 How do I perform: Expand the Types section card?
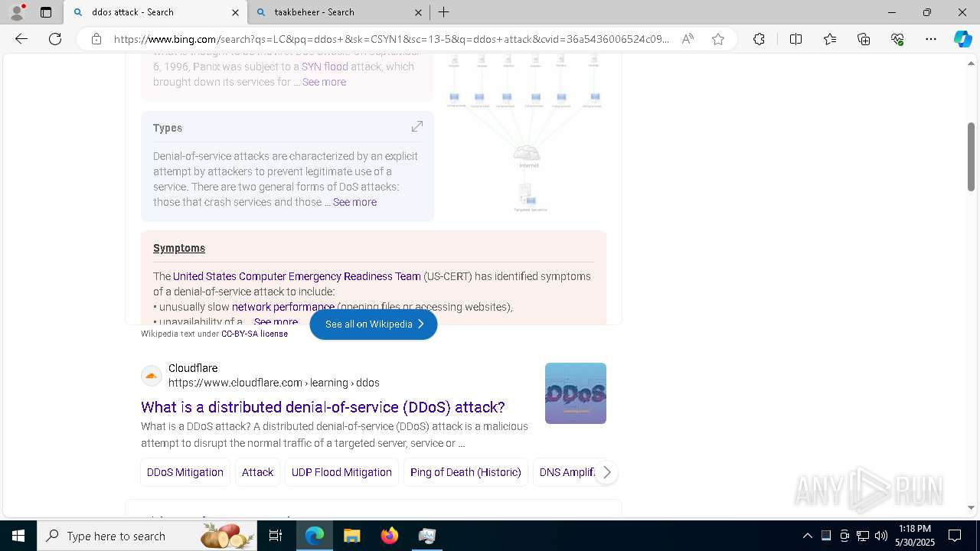coord(417,126)
